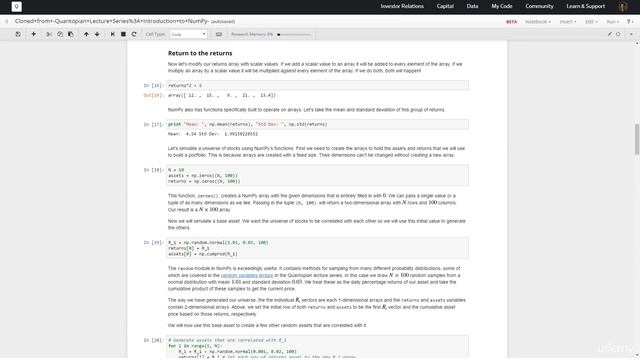Run cell and step forward
Image resolution: width=640 pixels, height=360 pixels.
coord(113,34)
